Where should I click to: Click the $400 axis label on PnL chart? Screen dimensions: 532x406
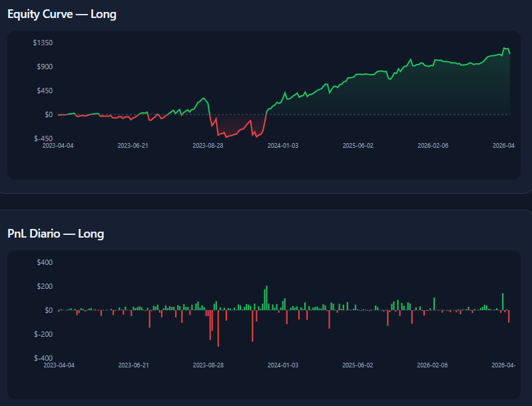(x=45, y=262)
